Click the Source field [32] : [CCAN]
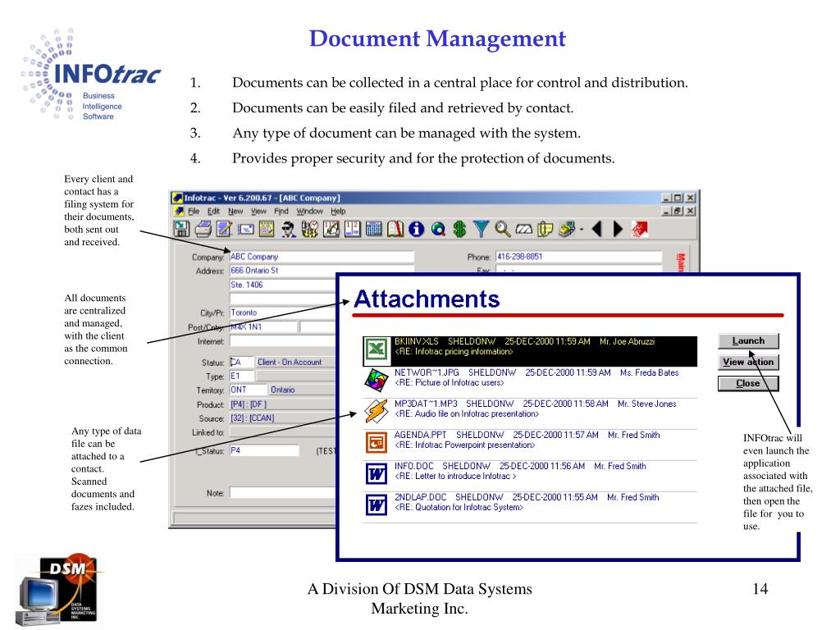 [x=283, y=418]
